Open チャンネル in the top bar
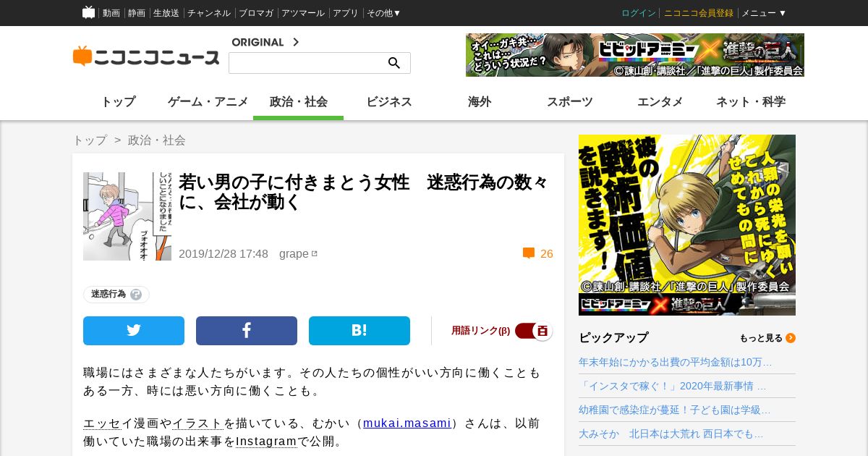Screen dimensions: 868x456 pos(209,13)
